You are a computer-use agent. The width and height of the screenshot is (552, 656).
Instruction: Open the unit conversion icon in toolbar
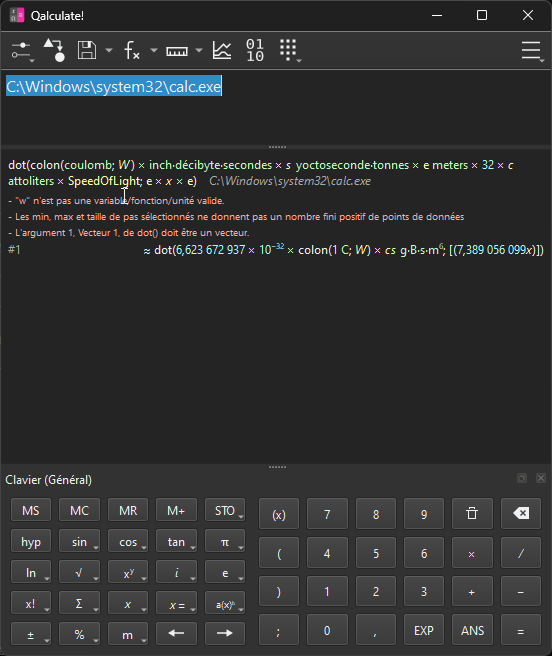54,50
